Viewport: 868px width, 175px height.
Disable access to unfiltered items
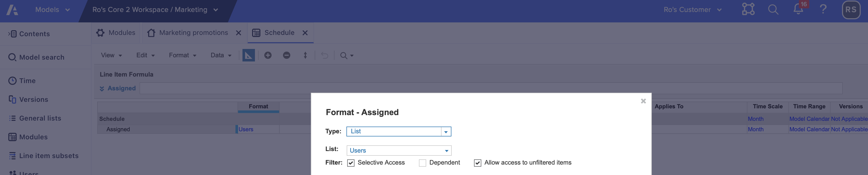[x=477, y=163]
